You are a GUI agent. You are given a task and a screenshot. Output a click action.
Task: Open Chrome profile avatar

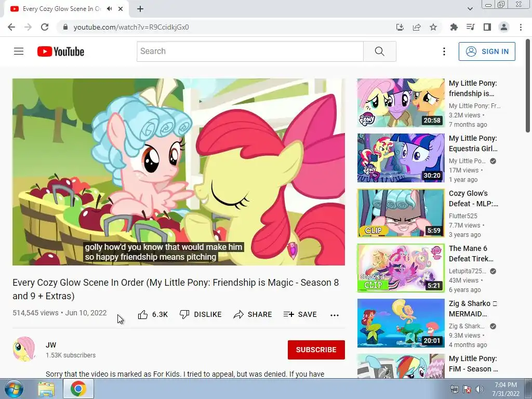[x=504, y=27]
